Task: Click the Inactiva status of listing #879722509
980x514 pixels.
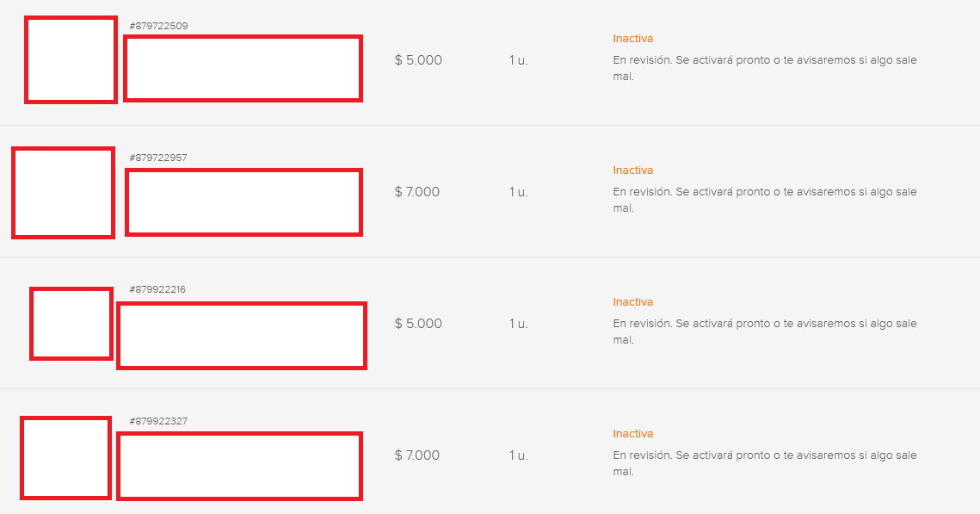Action: tap(633, 38)
